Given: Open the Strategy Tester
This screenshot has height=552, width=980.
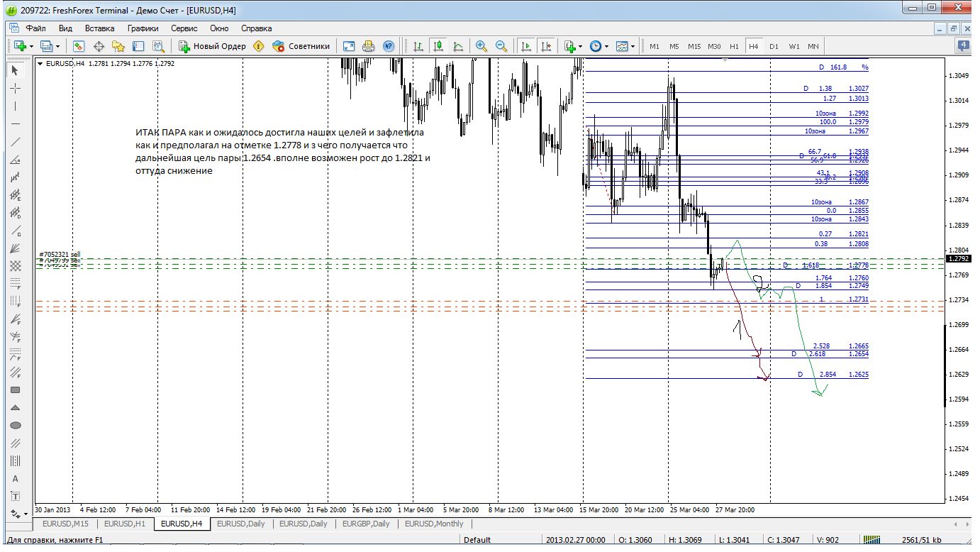Looking at the screenshot, I should tap(158, 46).
